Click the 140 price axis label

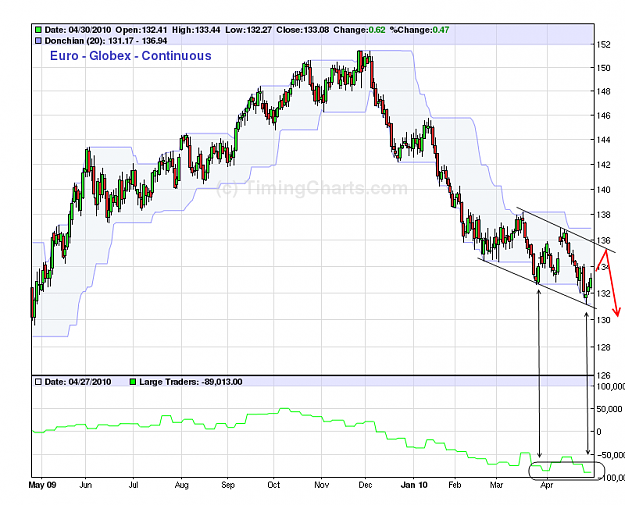(x=603, y=190)
